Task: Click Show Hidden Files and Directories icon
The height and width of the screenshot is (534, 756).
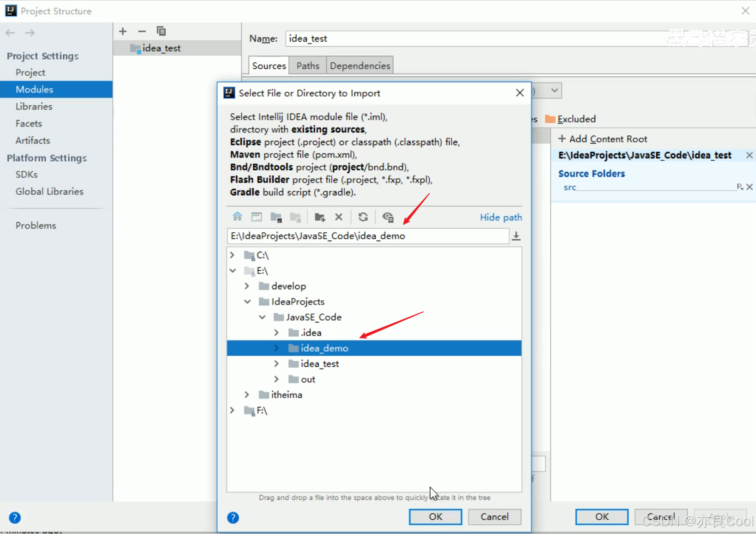Action: [x=388, y=217]
